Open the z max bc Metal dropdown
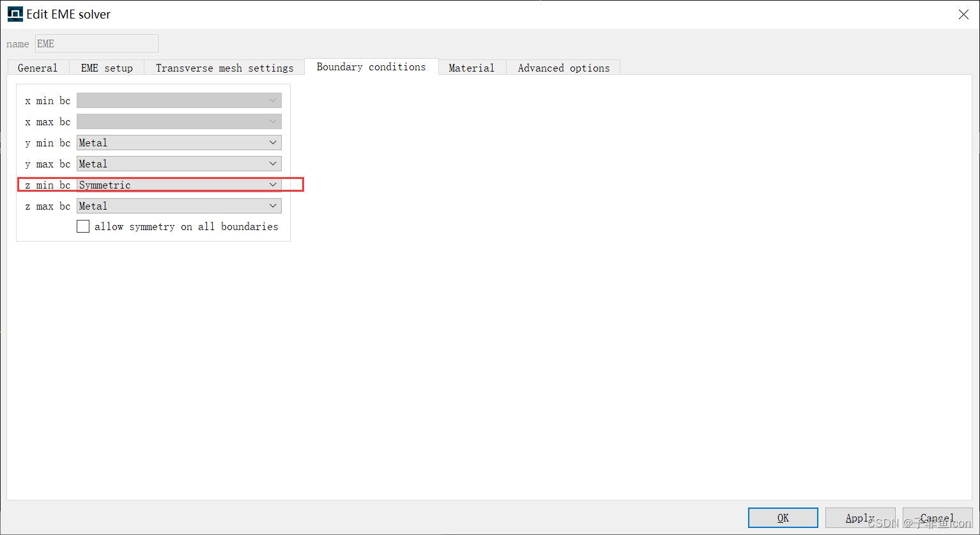This screenshot has width=980, height=535. pyautogui.click(x=179, y=206)
